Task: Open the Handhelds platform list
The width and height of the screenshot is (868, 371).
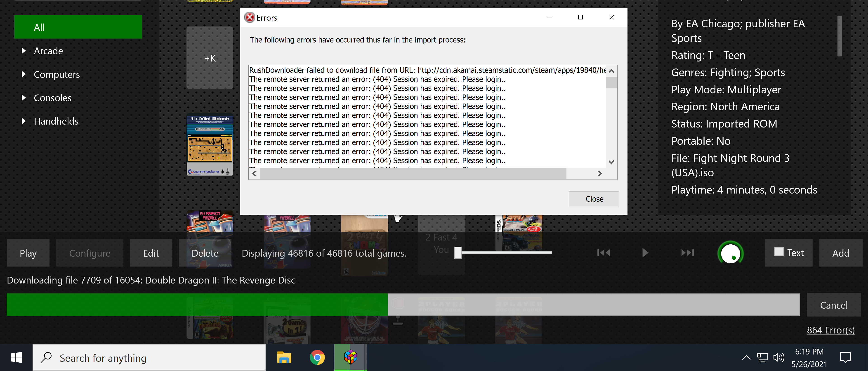Action: click(x=56, y=121)
